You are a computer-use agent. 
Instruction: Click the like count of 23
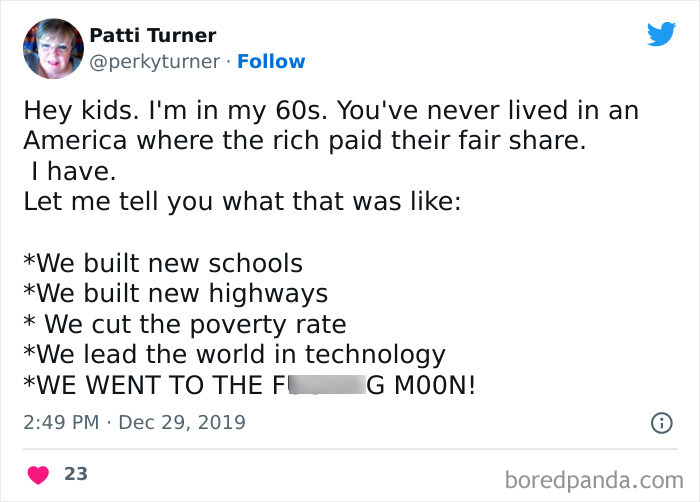[x=76, y=474]
